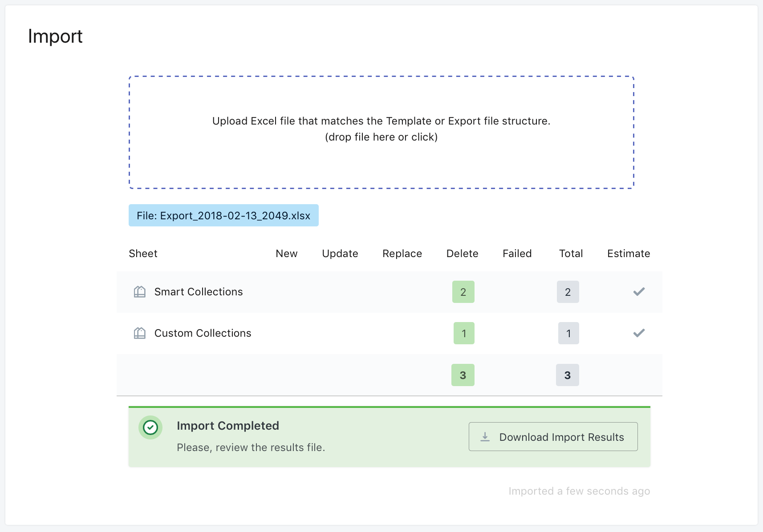
Task: Click the Custom Collections estimate checkmark
Action: [639, 333]
